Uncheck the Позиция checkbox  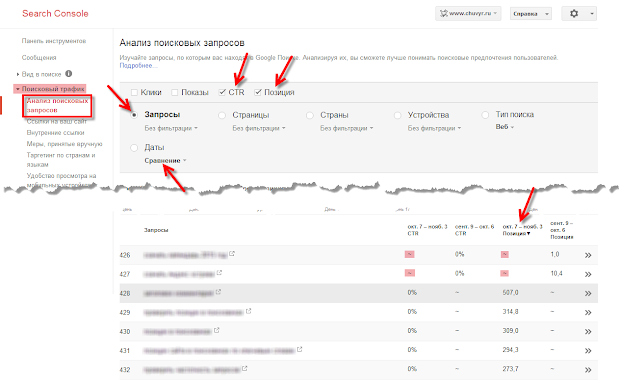pyautogui.click(x=258, y=92)
